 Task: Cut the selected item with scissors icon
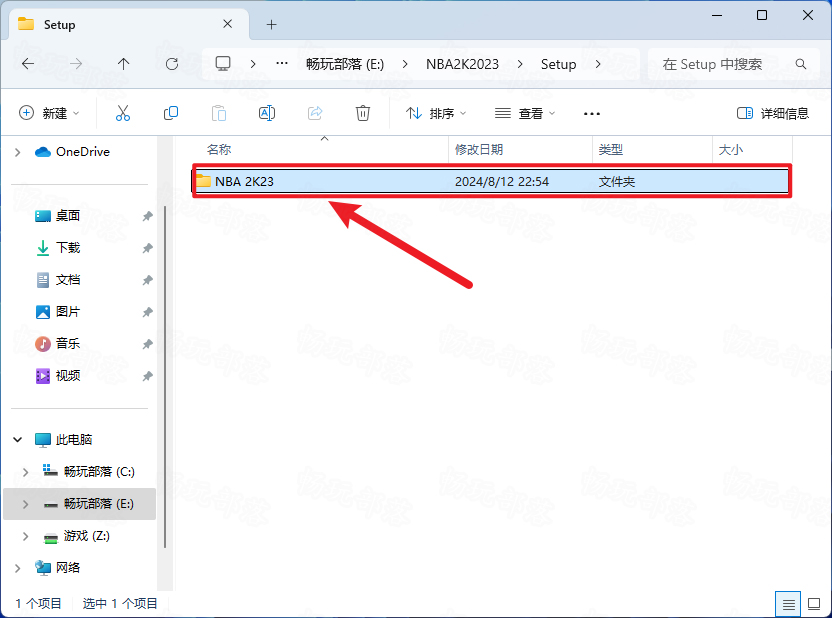[x=123, y=113]
